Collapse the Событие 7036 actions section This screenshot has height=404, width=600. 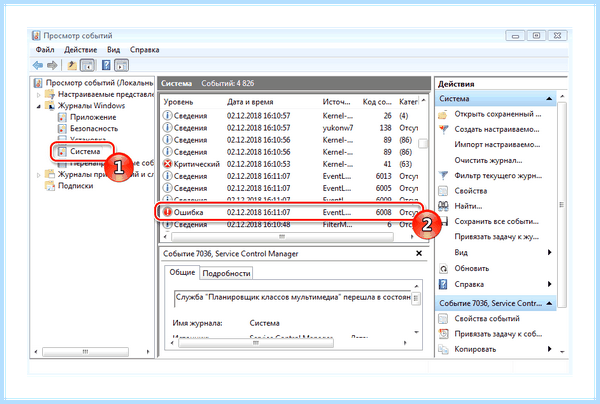pos(549,303)
